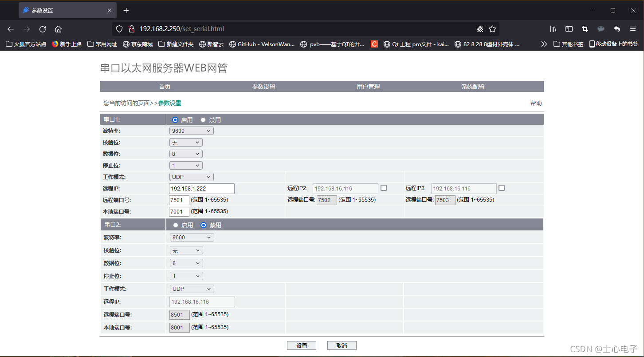644x357 pixels.
Task: Reload the current page
Action: click(x=42, y=29)
